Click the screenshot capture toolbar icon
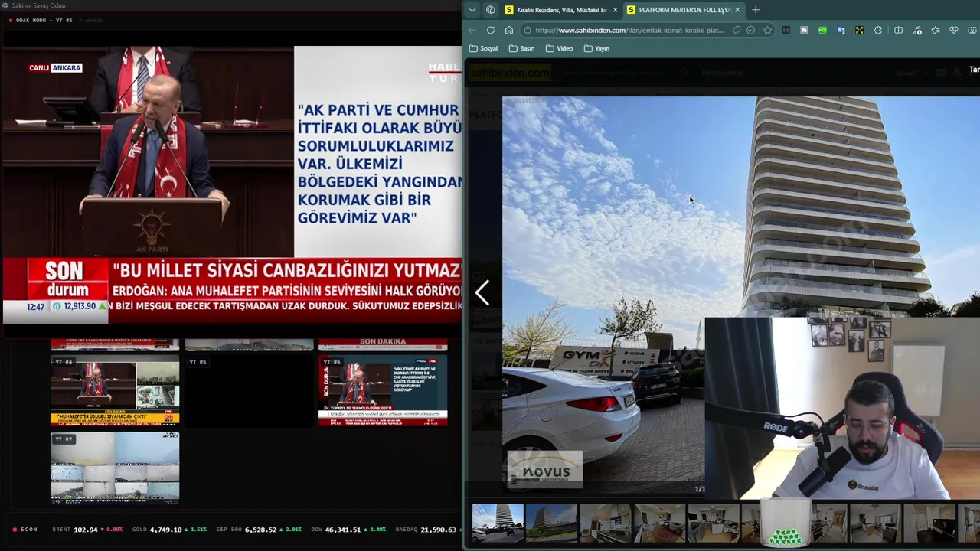Viewport: 980px width, 551px height. point(972,30)
